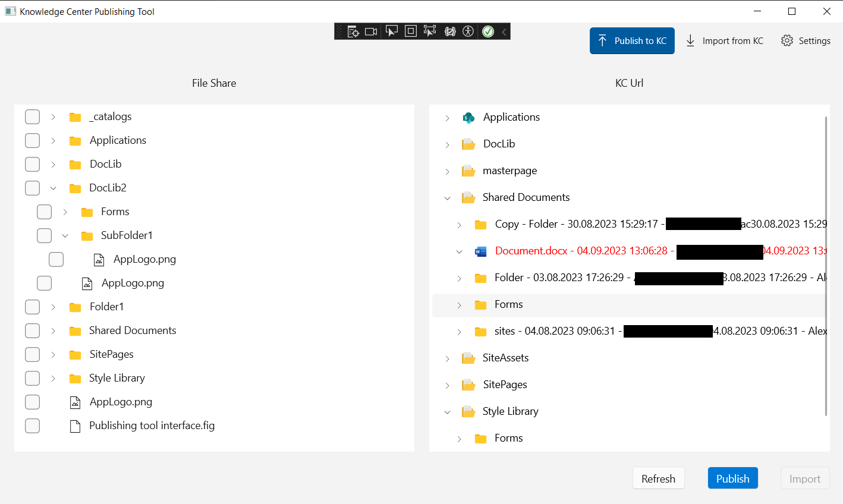Click the Refresh button
The image size is (843, 504).
[x=658, y=478]
